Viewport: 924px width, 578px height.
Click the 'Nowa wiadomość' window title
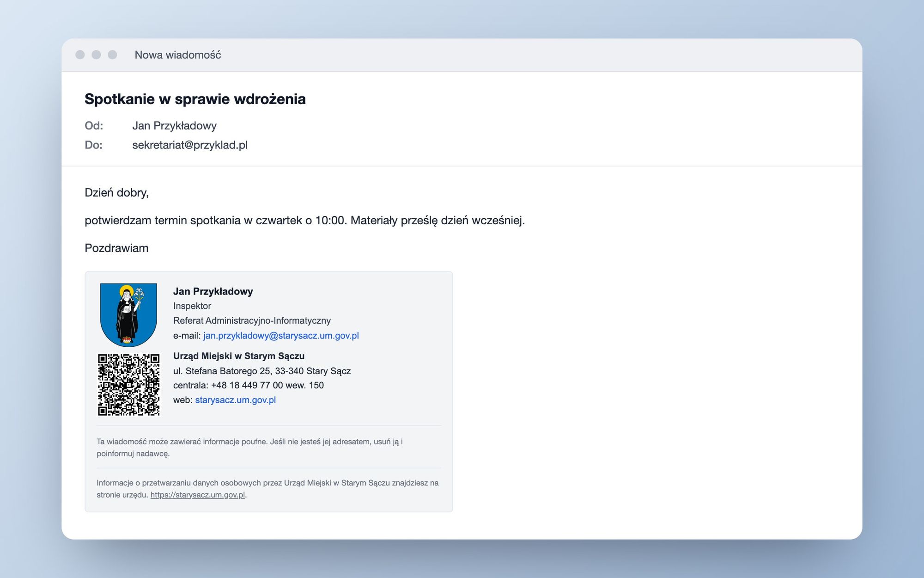178,55
